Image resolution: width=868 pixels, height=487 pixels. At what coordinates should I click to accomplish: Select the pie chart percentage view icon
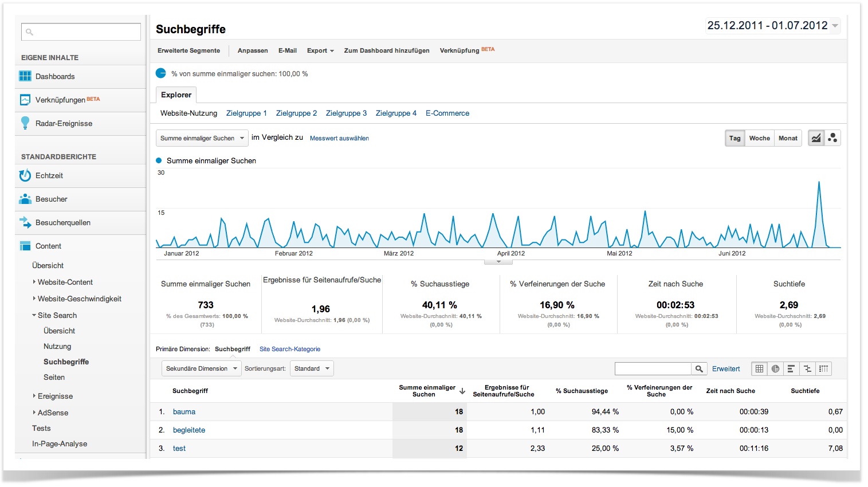coord(775,369)
